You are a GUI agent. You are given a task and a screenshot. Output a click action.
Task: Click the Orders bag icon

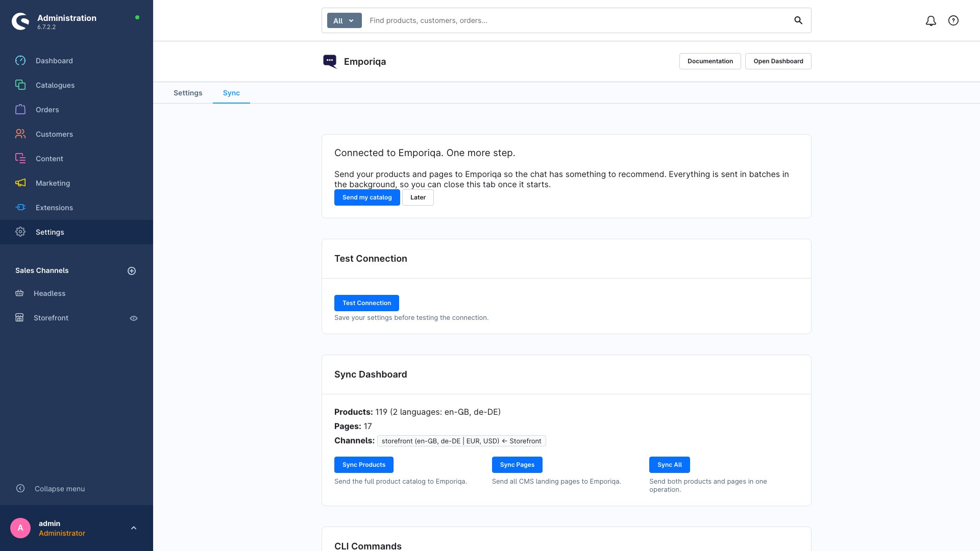click(x=20, y=110)
